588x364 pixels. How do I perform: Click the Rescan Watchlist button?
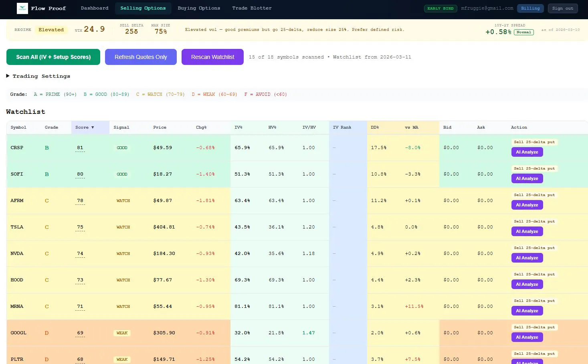point(212,57)
